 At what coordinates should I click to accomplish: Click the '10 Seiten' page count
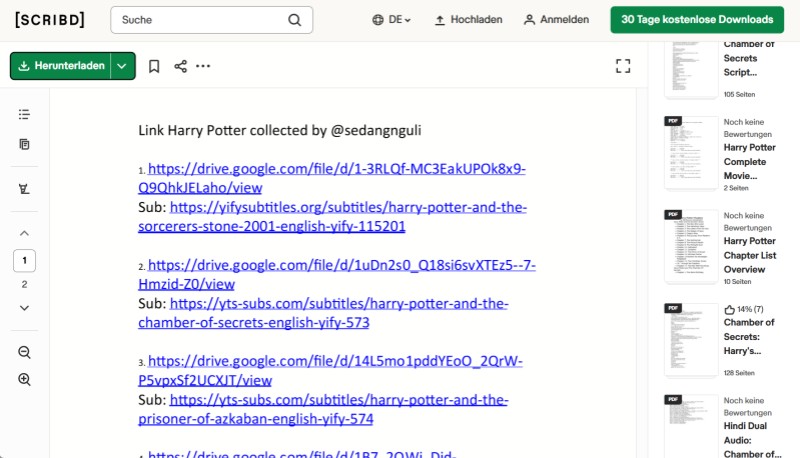pos(737,282)
